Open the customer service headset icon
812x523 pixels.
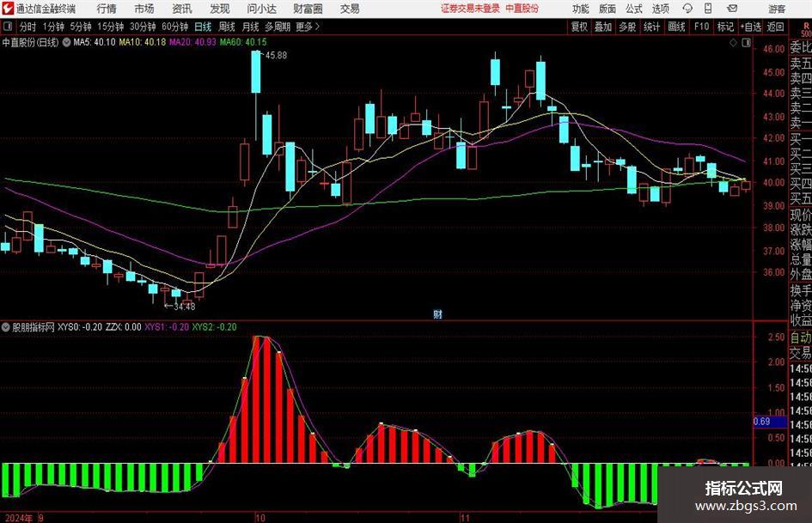687,9
